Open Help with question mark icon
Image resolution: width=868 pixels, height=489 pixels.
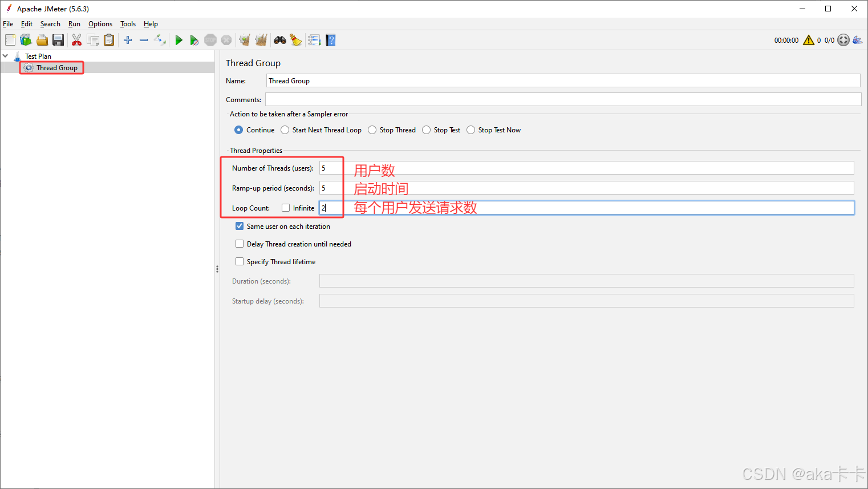[331, 40]
